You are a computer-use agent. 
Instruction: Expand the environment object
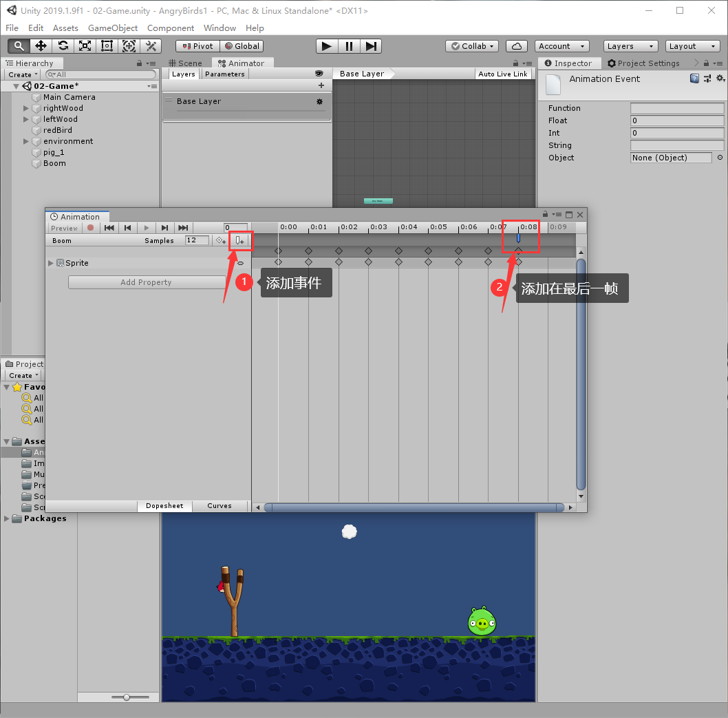(26, 141)
